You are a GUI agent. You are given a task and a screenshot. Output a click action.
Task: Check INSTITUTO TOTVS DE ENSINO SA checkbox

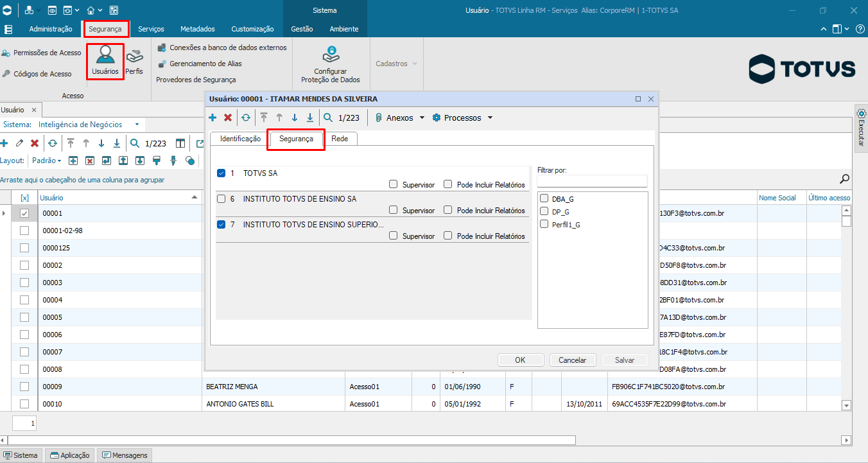click(x=221, y=199)
